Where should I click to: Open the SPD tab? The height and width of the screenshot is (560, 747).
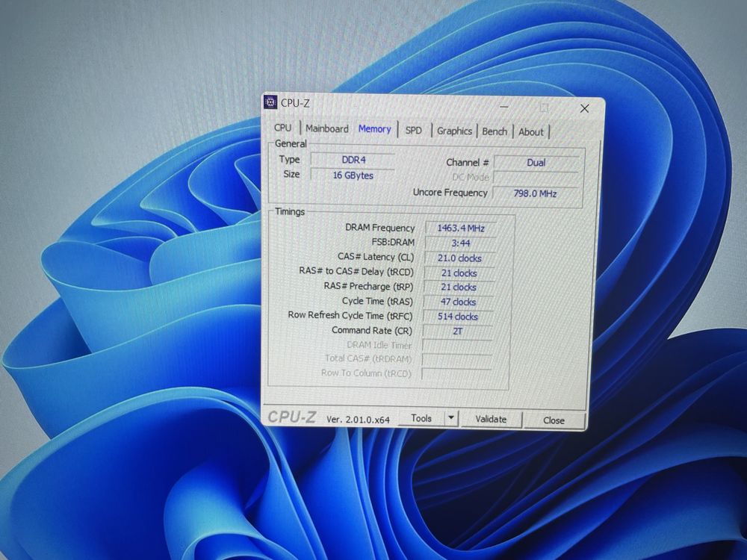[x=414, y=130]
